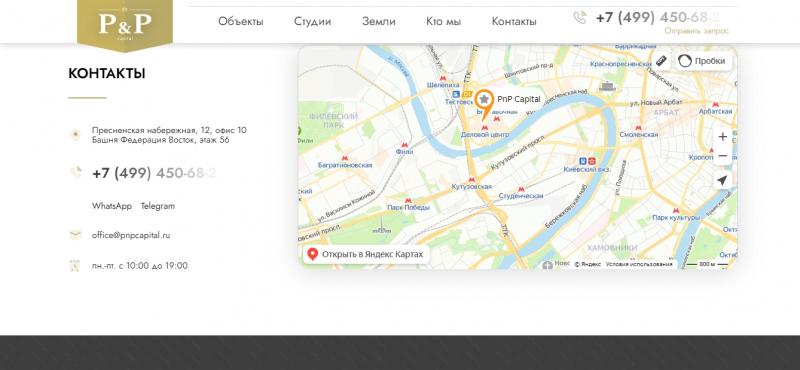This screenshot has height=370, width=800.
Task: Select Контакты in the navigation
Action: coord(514,21)
